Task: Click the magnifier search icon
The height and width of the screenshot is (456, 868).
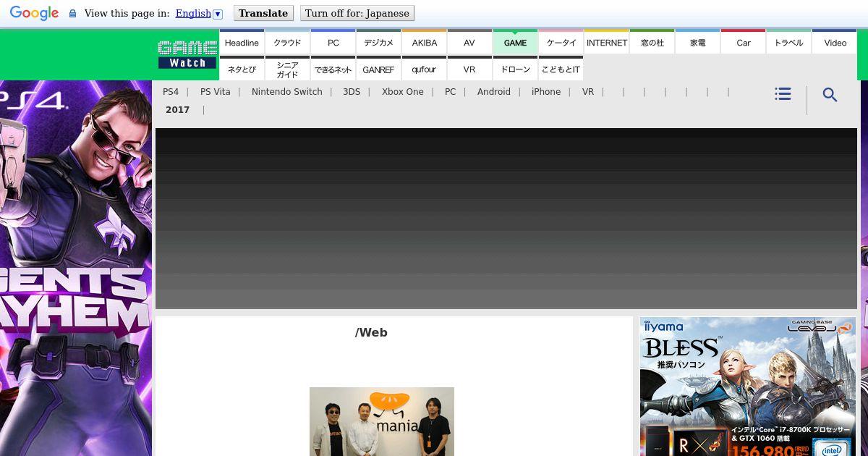Action: 830,95
